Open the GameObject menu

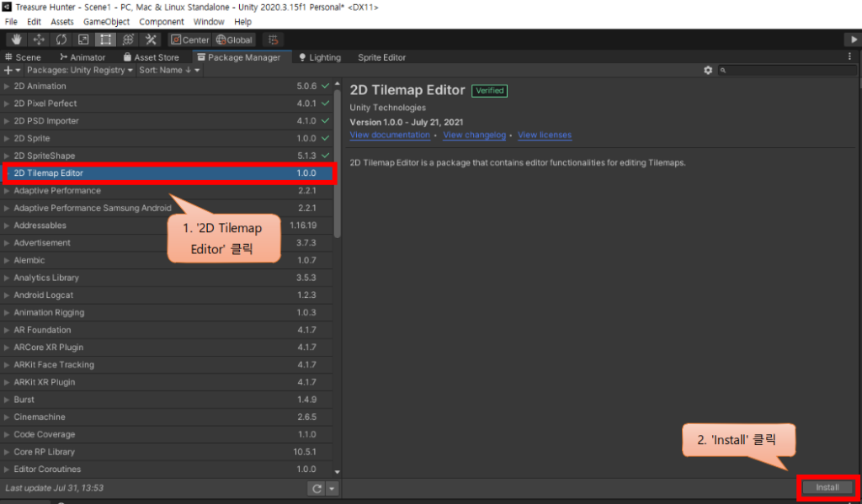tap(107, 21)
